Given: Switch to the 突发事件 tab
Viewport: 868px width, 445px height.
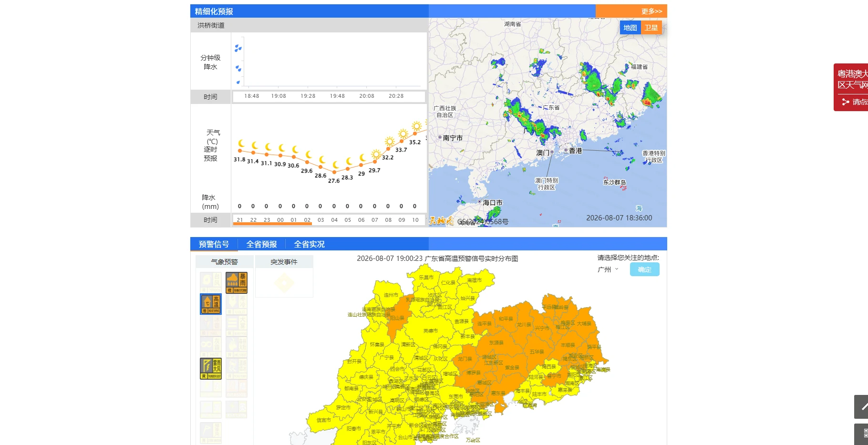Looking at the screenshot, I should pyautogui.click(x=284, y=262).
